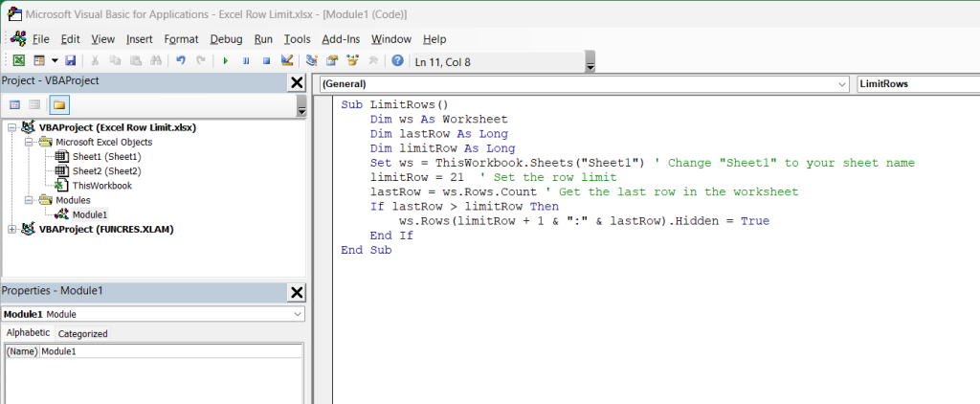Select ThisWorkbook in the project tree
980x404 pixels.
point(101,186)
